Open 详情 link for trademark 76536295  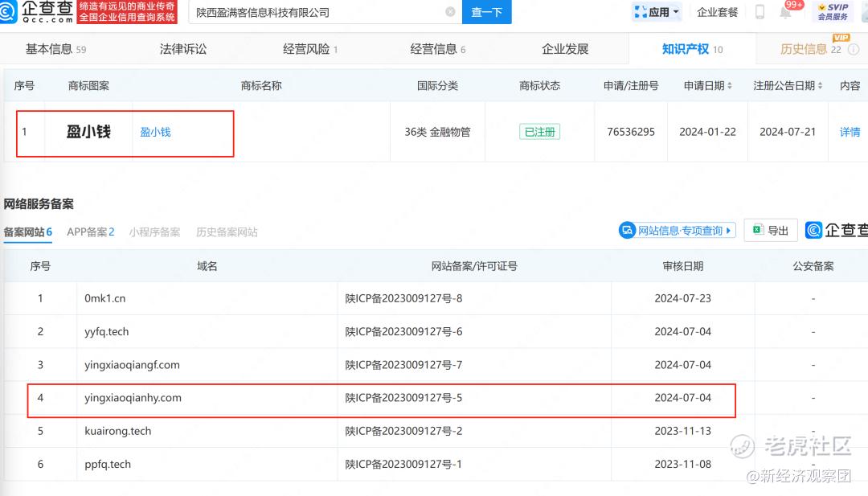(850, 132)
